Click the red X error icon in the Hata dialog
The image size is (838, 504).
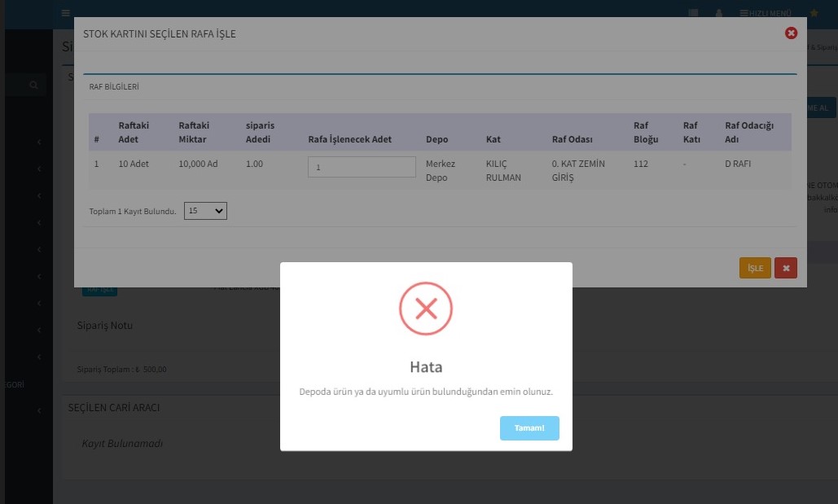(x=425, y=308)
